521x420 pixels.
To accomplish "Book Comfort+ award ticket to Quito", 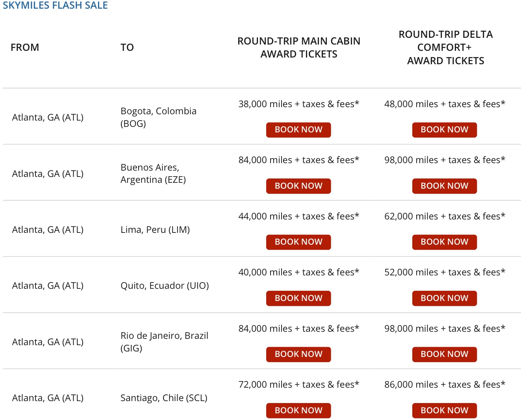I will tap(444, 298).
